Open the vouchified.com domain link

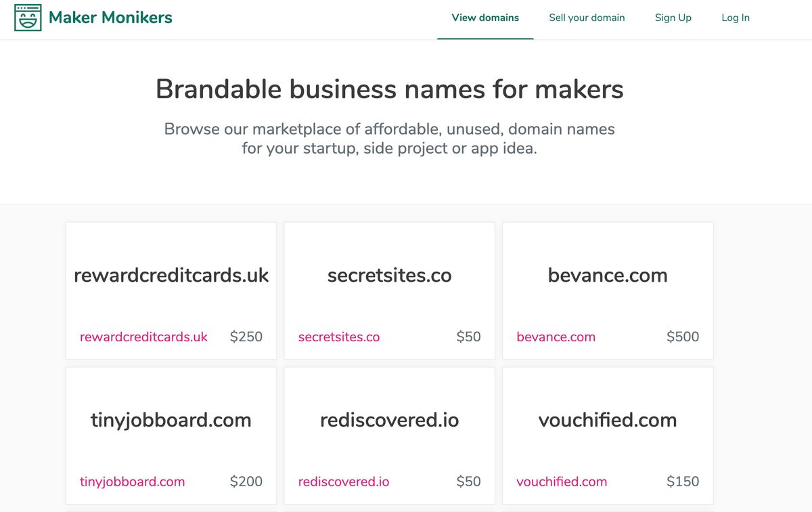click(562, 482)
